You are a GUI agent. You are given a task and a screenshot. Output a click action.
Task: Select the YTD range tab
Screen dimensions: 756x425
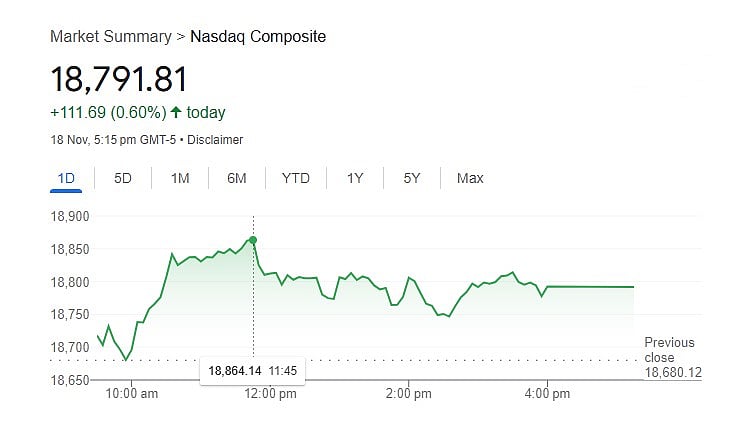pyautogui.click(x=296, y=179)
